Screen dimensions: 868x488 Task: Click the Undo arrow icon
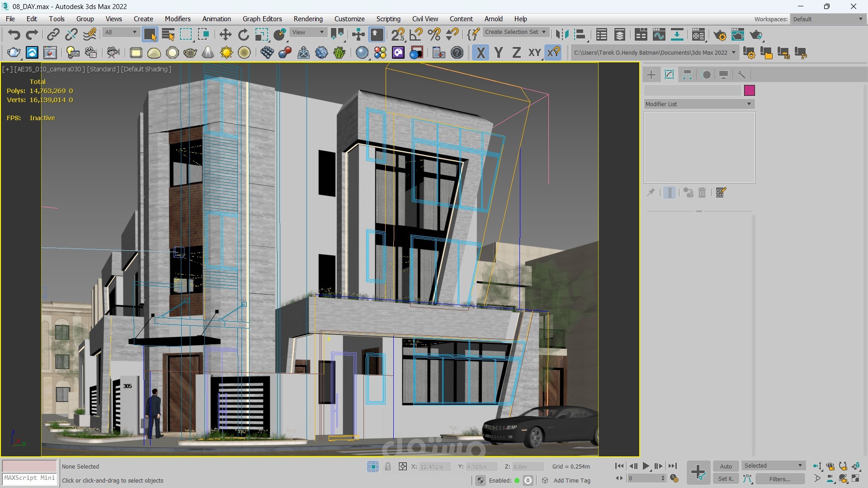click(x=14, y=35)
